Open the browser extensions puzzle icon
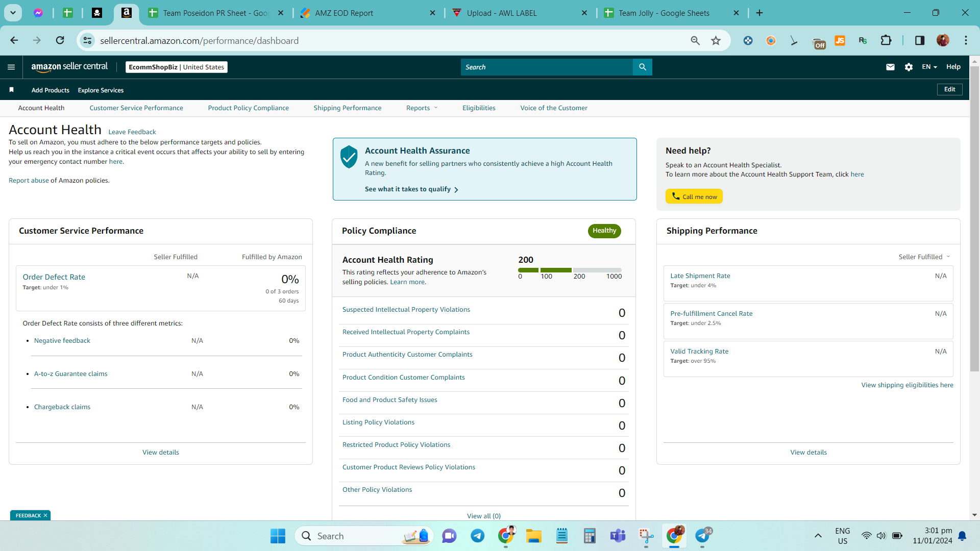 [x=886, y=40]
